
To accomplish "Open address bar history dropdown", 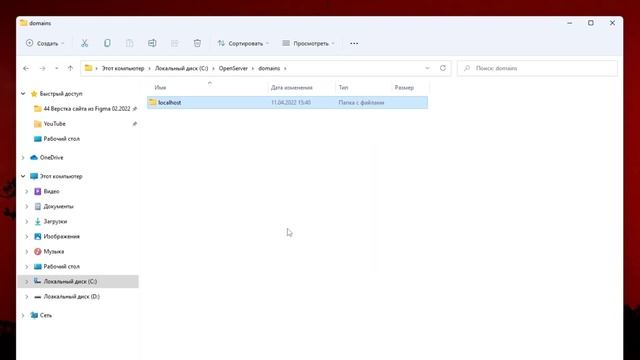I will point(427,68).
